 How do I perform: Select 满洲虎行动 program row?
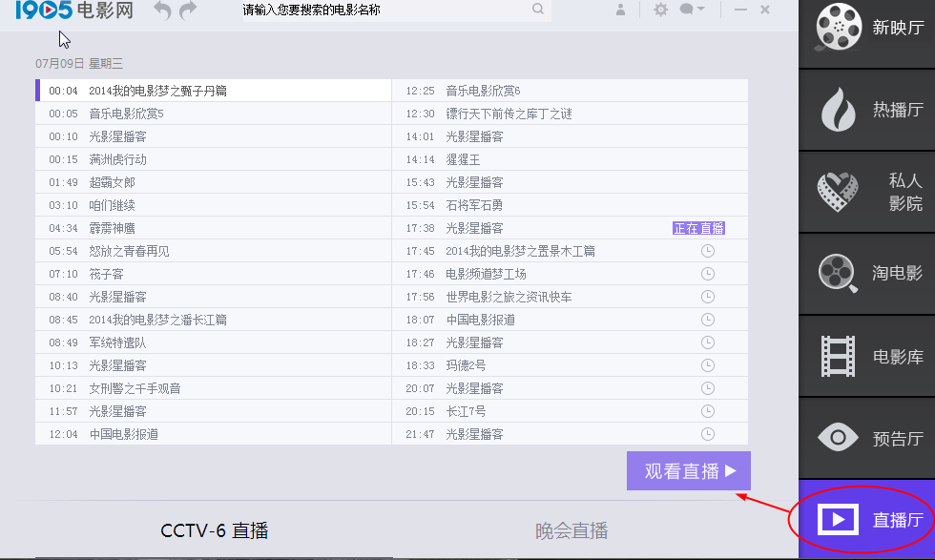coord(213,159)
